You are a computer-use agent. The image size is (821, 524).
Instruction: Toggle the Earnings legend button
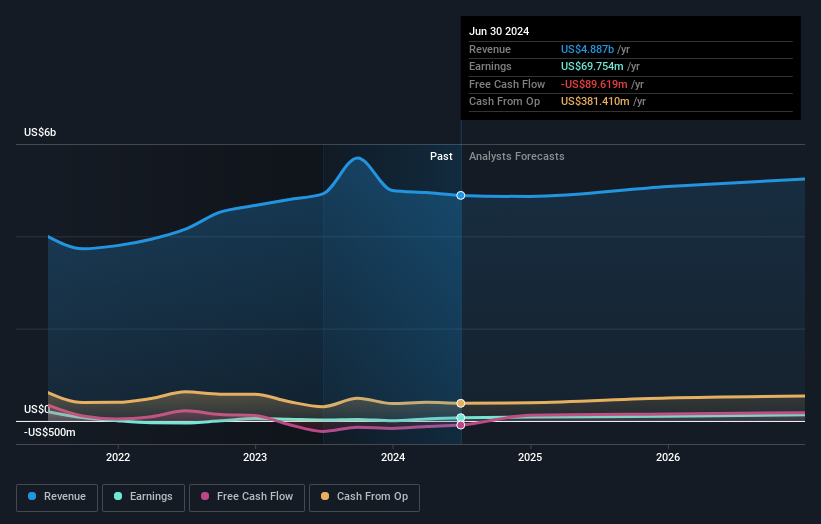pyautogui.click(x=143, y=497)
